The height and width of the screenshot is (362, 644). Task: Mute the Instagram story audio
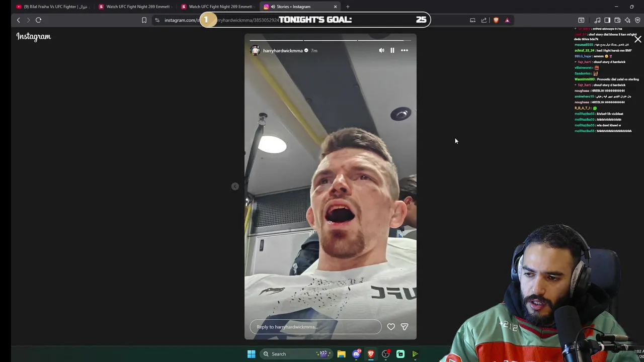pos(381,50)
